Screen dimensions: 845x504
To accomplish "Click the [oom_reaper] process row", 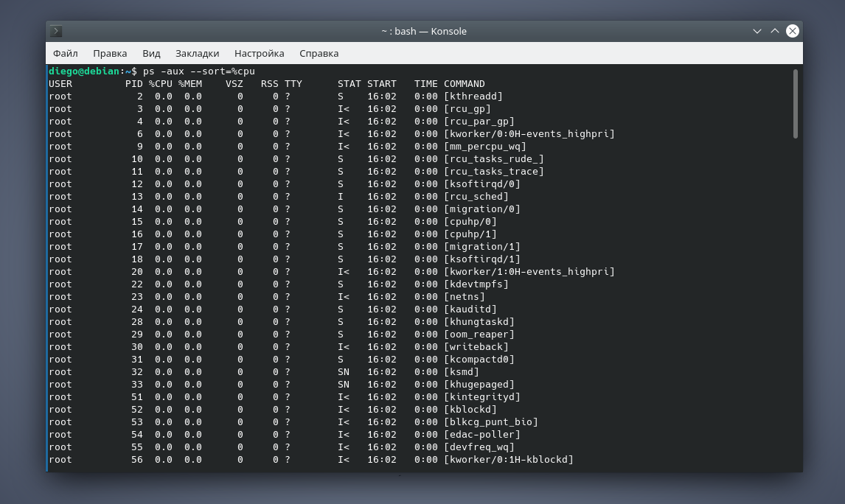I will [479, 335].
